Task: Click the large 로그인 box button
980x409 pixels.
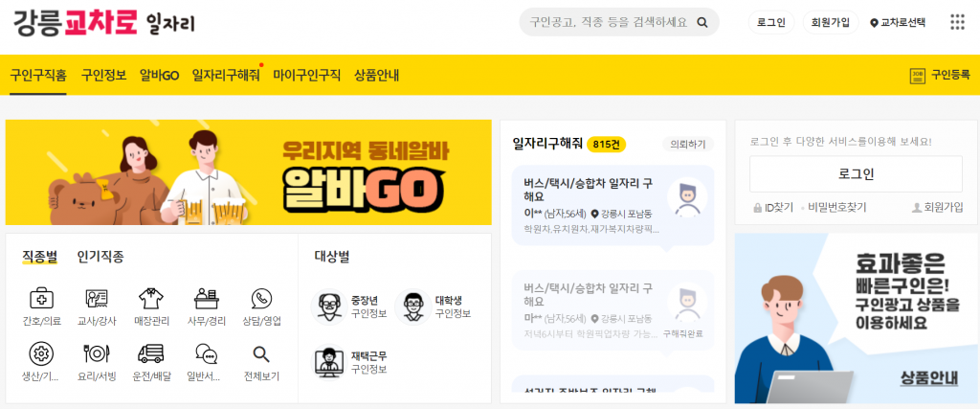Action: 857,174
